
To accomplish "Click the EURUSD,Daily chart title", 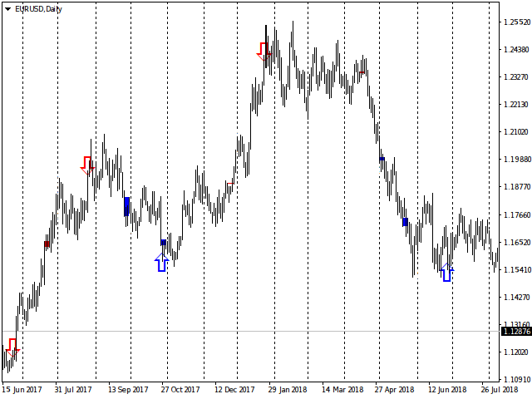I will 38,9.
